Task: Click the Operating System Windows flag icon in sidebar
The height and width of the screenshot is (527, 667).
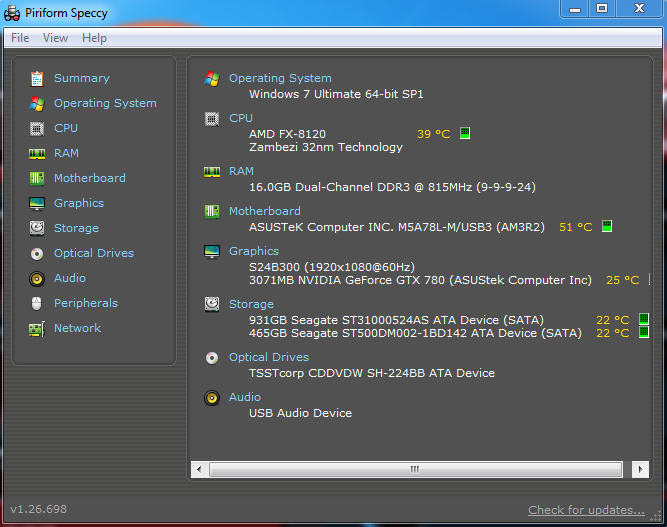Action: point(37,103)
